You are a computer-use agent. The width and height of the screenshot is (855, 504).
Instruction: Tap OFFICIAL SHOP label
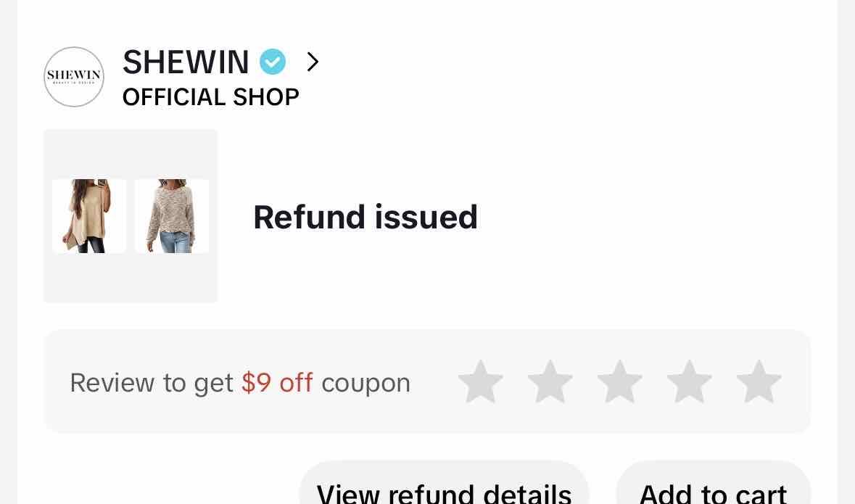211,97
